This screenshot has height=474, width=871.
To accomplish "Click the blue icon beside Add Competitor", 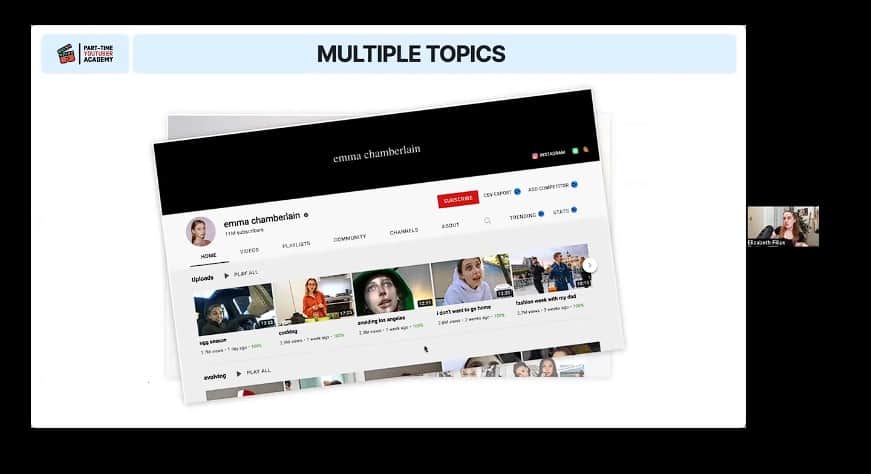I will pos(574,185).
